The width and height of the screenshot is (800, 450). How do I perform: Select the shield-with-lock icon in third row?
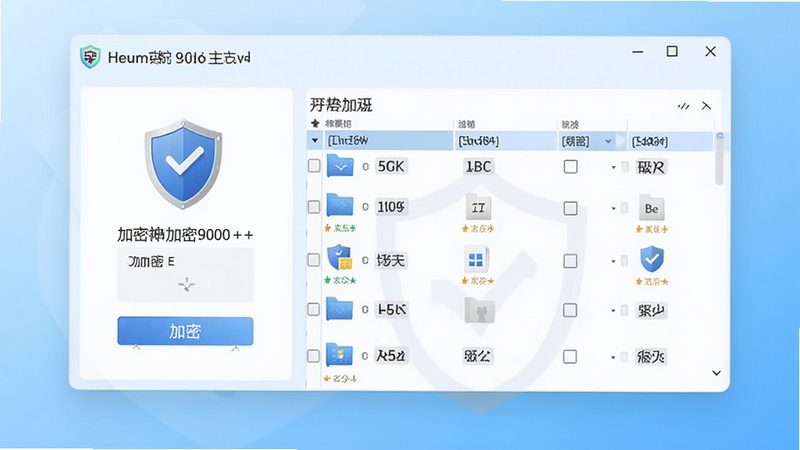(340, 258)
